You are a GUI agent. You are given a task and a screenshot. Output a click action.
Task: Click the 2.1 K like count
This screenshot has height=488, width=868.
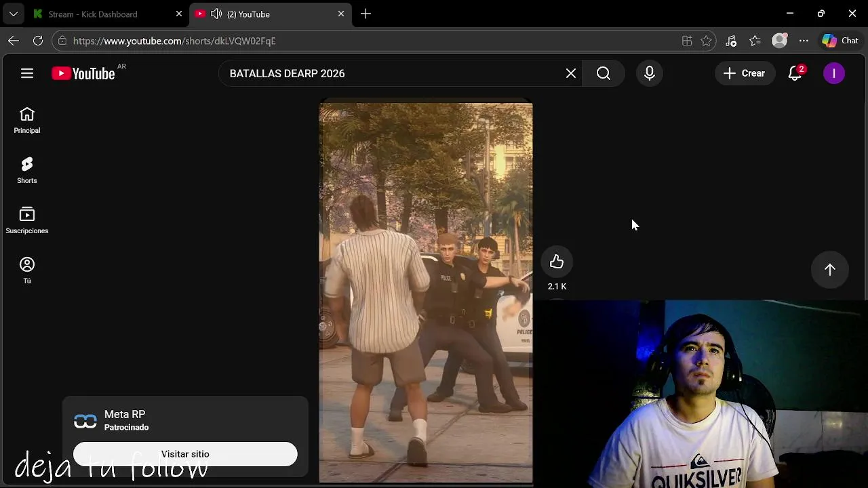click(x=557, y=287)
